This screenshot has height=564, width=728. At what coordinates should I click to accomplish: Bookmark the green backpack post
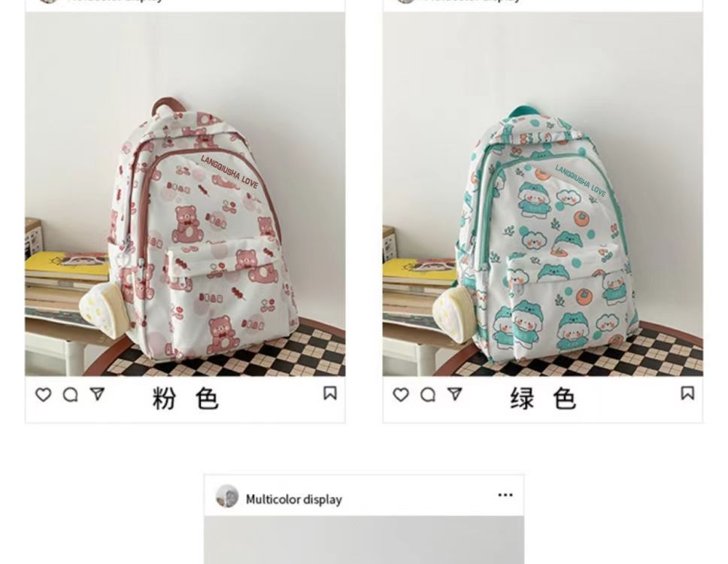click(687, 393)
